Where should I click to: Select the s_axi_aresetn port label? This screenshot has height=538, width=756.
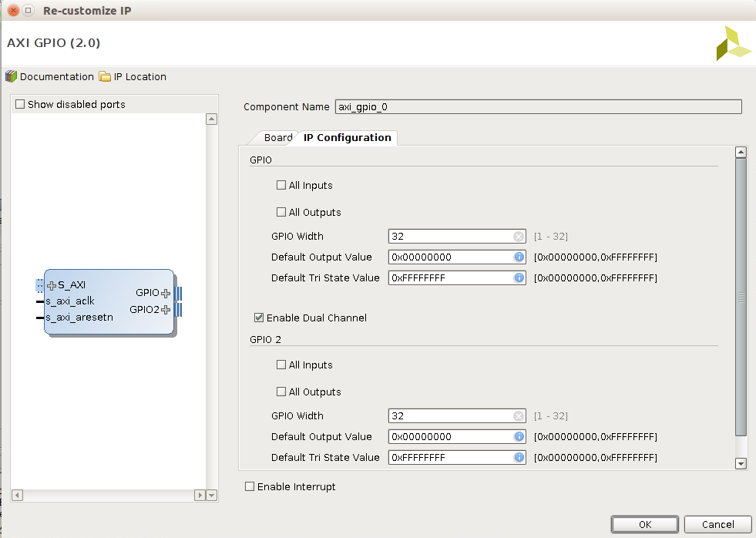point(79,318)
